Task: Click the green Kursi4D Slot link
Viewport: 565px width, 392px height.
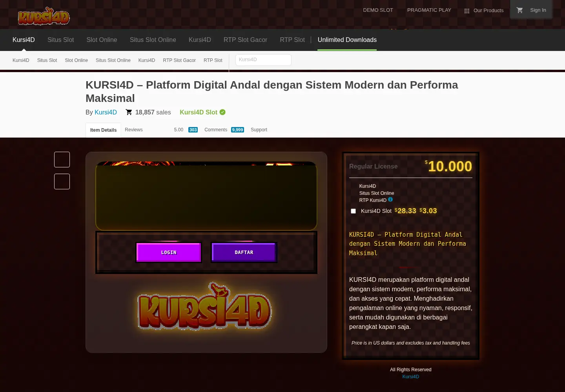Action: [199, 112]
